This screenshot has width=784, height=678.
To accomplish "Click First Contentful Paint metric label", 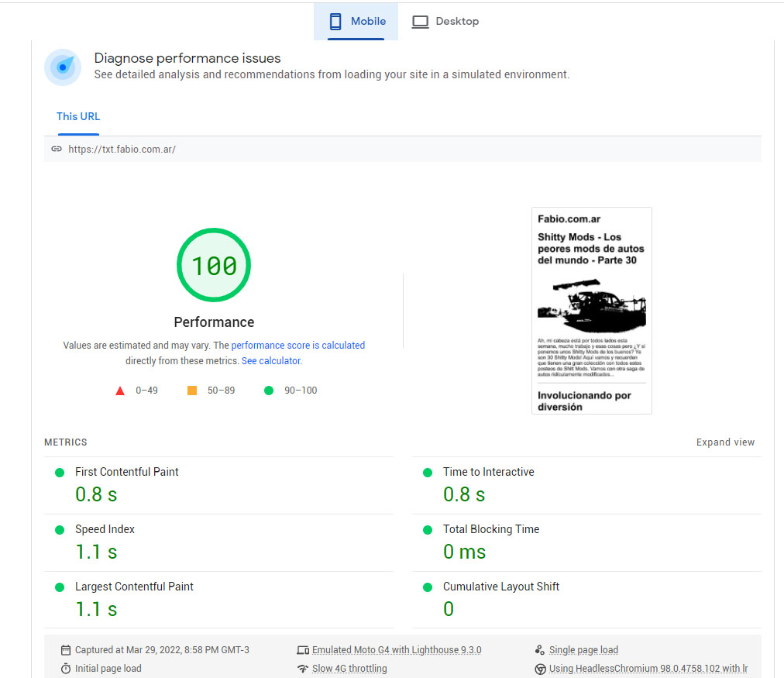I will [x=126, y=471].
